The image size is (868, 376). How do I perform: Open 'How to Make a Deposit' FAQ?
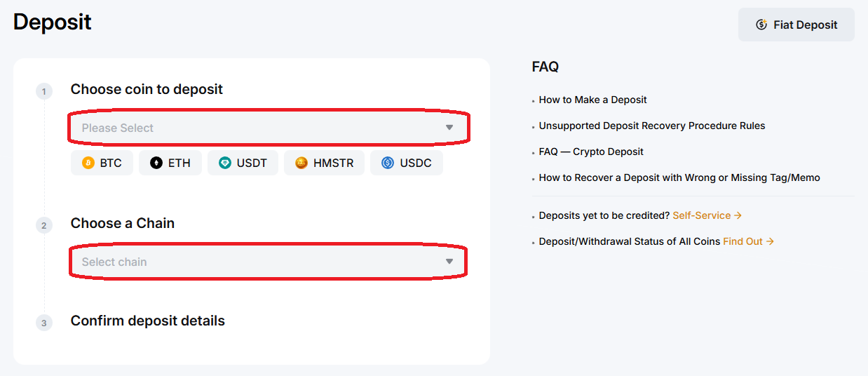pyautogui.click(x=593, y=100)
